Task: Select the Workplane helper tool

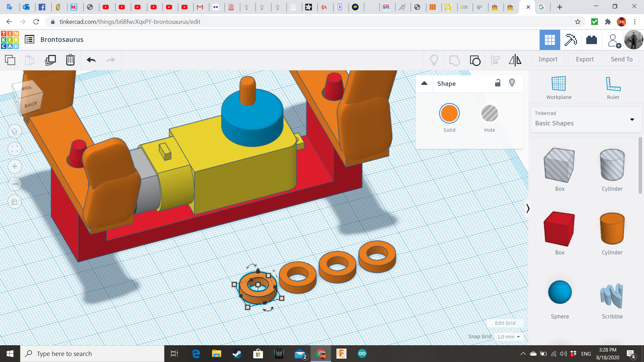Action: tap(558, 87)
